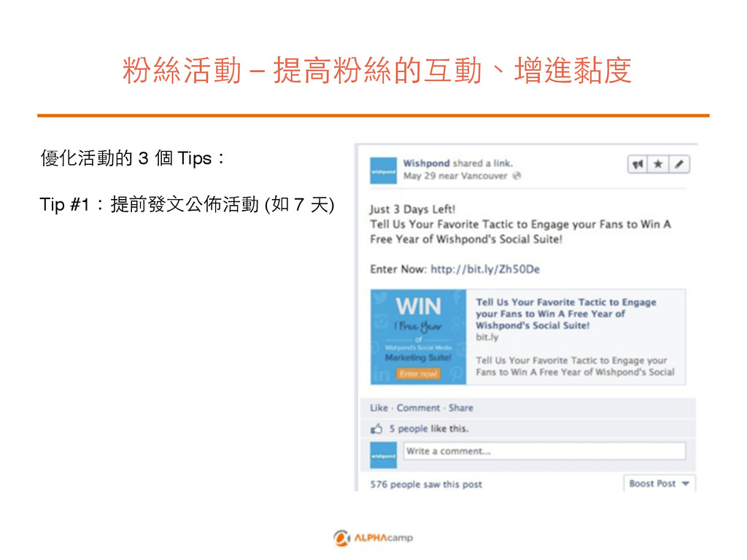Click the star highlight icon
Screen dimensions: 747x560
point(658,165)
